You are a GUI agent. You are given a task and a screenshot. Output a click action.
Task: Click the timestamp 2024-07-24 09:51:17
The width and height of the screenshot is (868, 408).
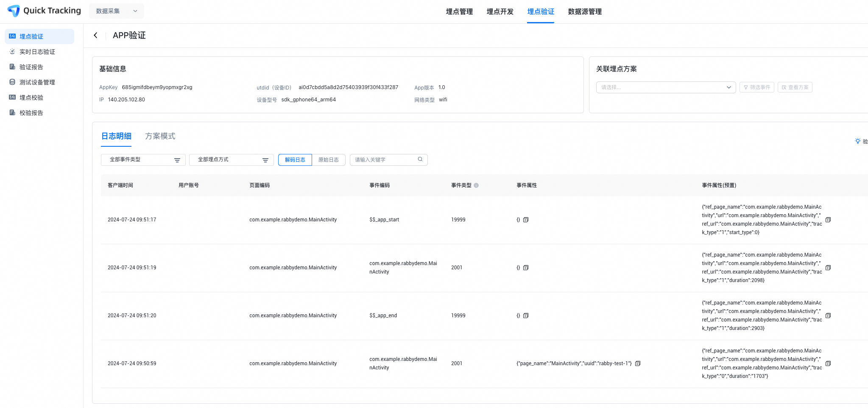pyautogui.click(x=132, y=220)
